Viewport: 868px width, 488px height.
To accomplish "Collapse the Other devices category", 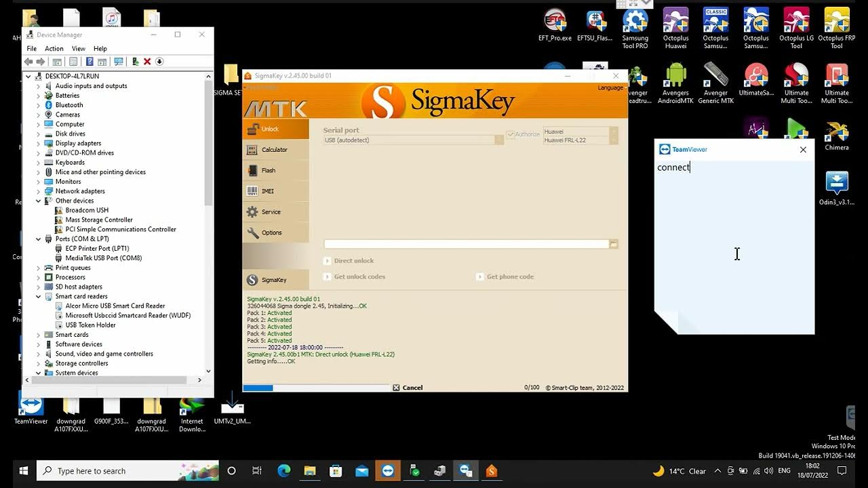I will pyautogui.click(x=39, y=201).
